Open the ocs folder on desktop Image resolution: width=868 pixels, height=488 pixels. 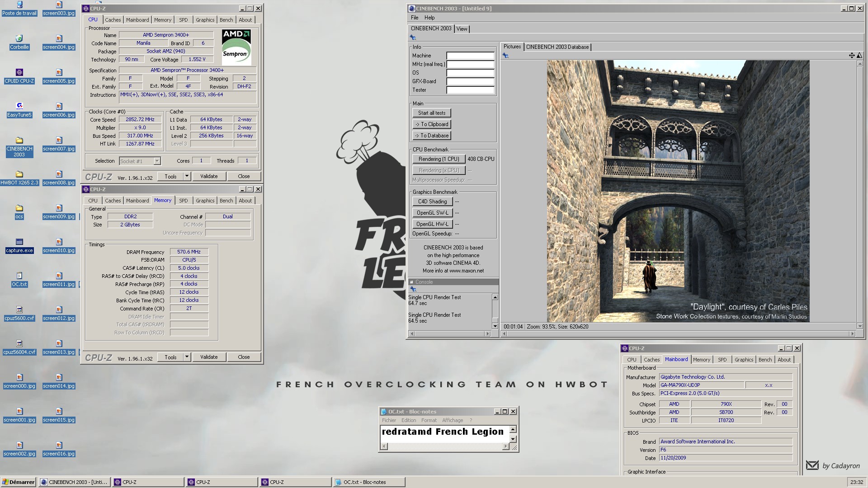(x=19, y=212)
